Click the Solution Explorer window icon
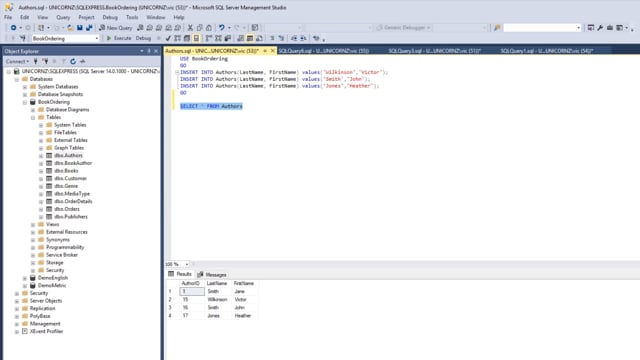Viewport: 640px width, 360px height. (591, 28)
